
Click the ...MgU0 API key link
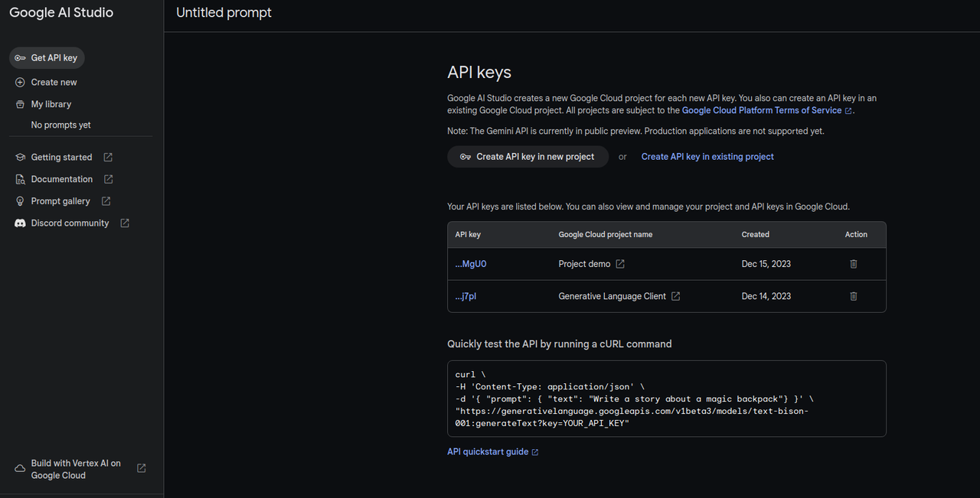471,264
